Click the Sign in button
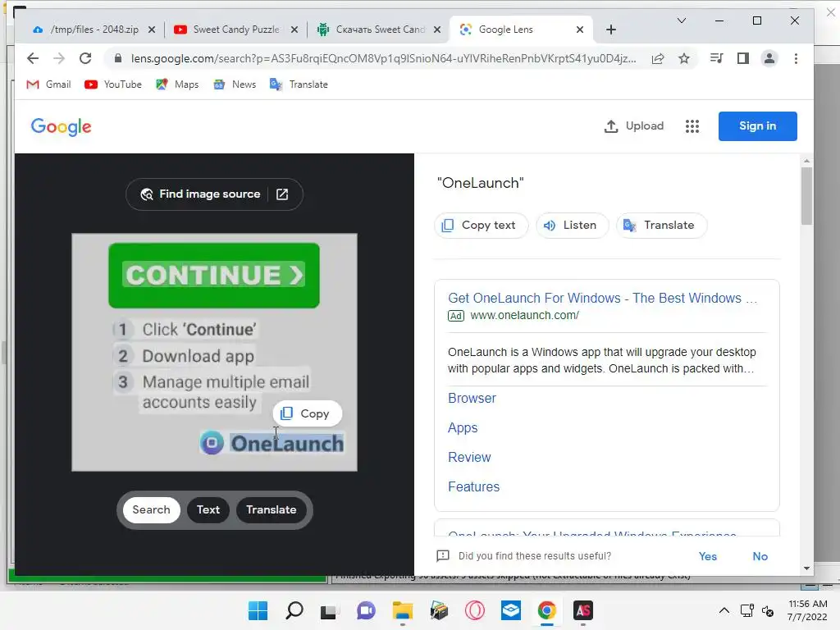This screenshot has width=840, height=630. pos(757,126)
